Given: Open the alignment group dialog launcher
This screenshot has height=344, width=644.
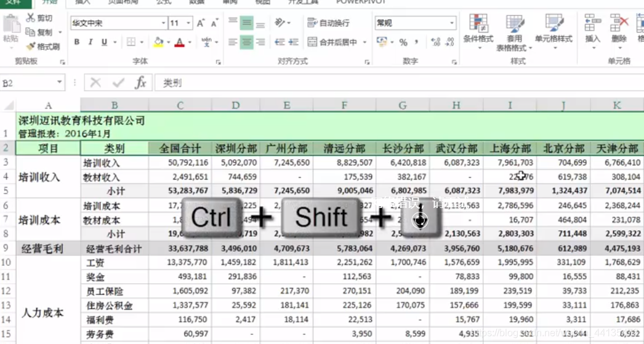Looking at the screenshot, I should pos(367,62).
